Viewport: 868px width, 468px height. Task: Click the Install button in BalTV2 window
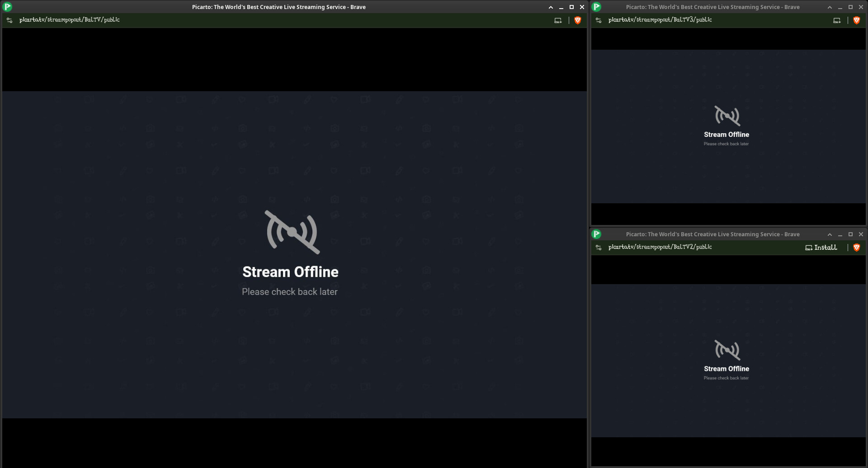(x=821, y=248)
